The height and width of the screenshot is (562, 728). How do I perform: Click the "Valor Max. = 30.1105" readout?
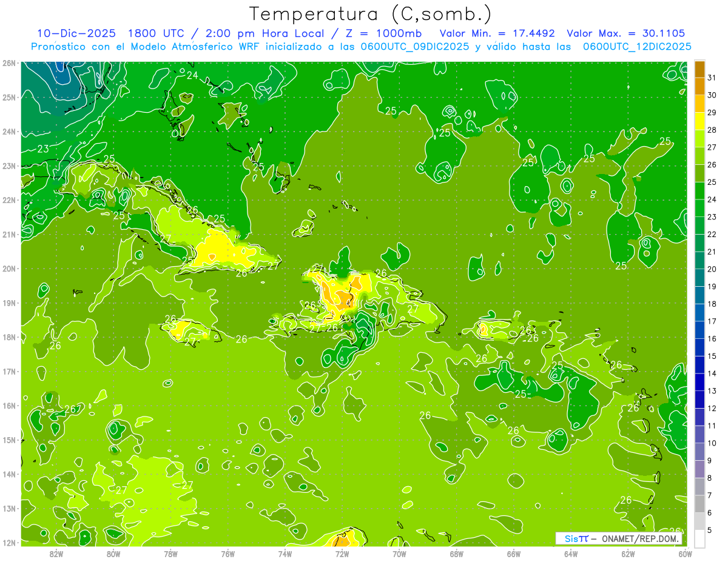tap(625, 33)
